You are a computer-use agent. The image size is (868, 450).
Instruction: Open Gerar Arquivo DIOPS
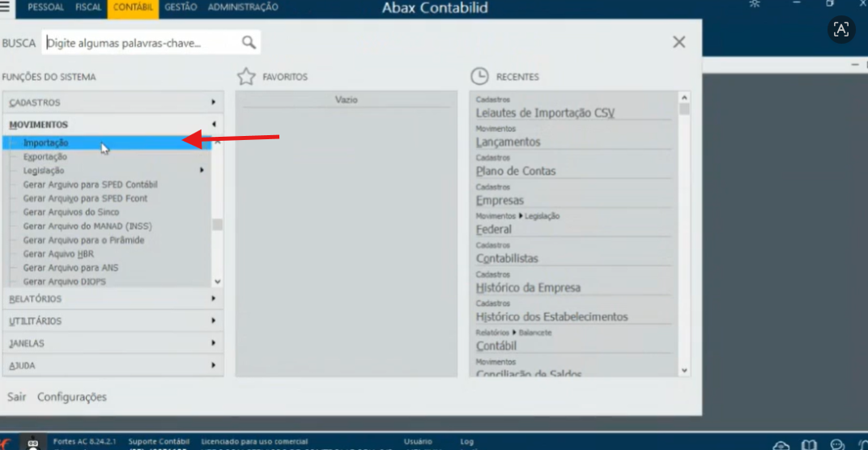(x=64, y=281)
